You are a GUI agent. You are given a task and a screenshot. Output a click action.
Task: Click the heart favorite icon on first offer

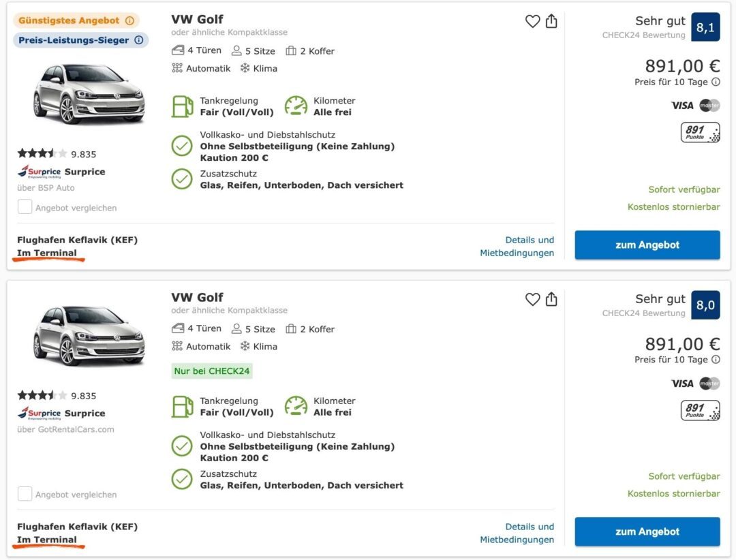(x=532, y=22)
